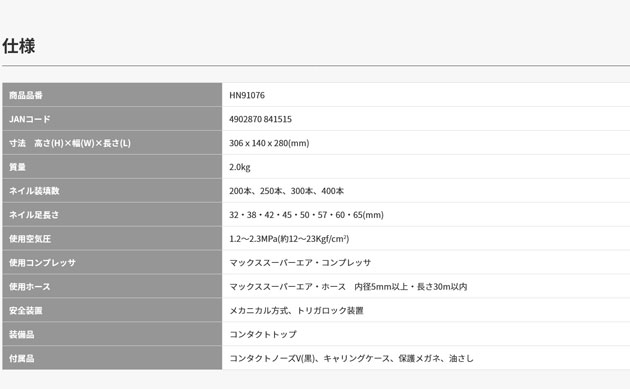Click the 使用空気圧 label cell
Image resolution: width=630 pixels, height=389 pixels.
click(x=112, y=238)
